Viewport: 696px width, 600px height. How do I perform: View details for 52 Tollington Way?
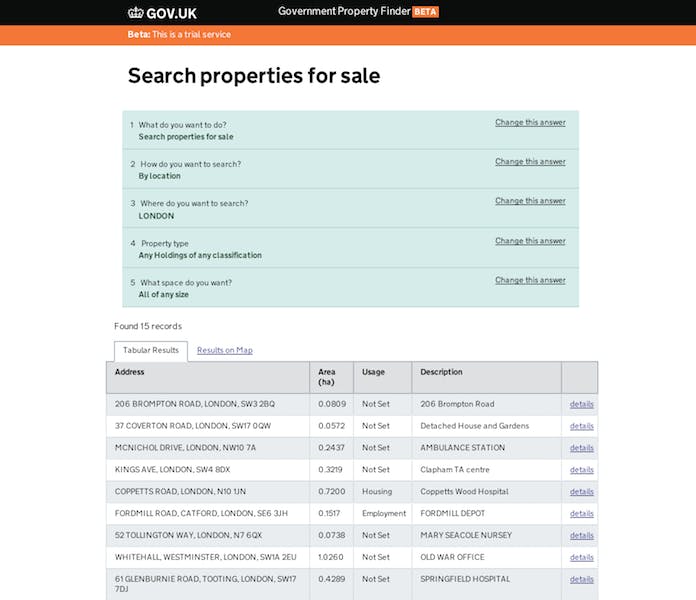click(x=581, y=536)
